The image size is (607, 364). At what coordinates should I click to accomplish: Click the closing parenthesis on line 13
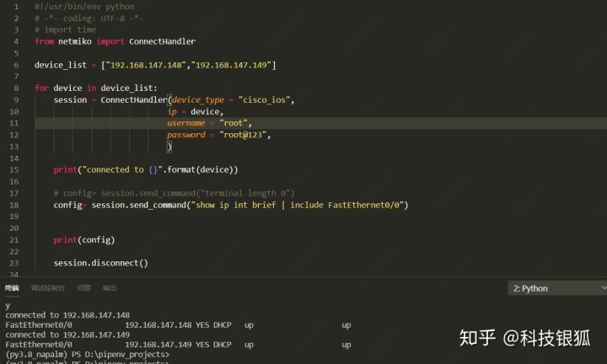pos(169,147)
